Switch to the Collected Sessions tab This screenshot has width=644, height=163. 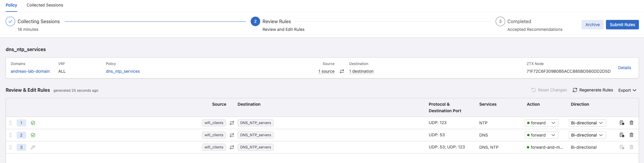point(45,5)
